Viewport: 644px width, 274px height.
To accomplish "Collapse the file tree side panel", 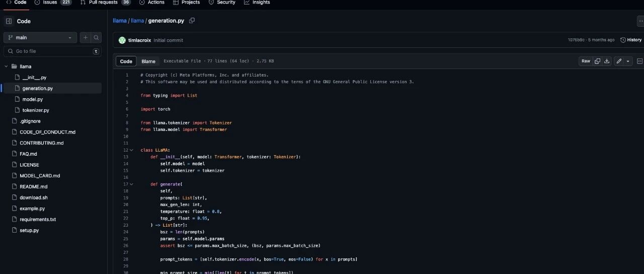I will click(9, 21).
